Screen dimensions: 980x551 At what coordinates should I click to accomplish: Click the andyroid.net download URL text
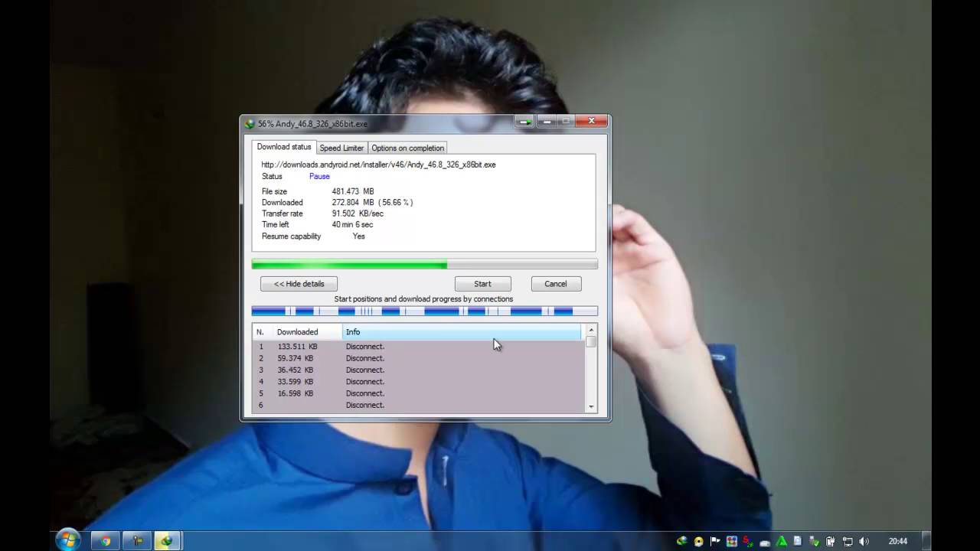click(x=378, y=165)
